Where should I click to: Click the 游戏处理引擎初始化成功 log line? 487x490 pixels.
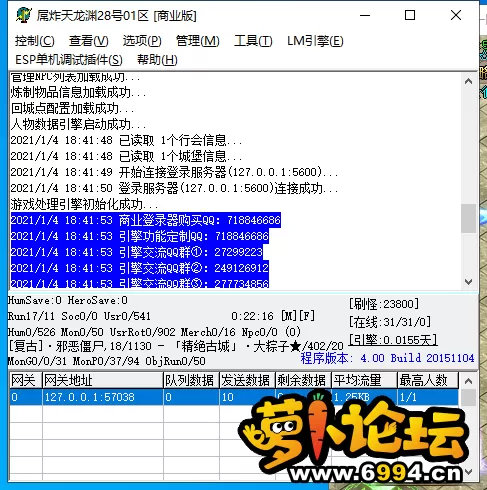click(x=84, y=204)
